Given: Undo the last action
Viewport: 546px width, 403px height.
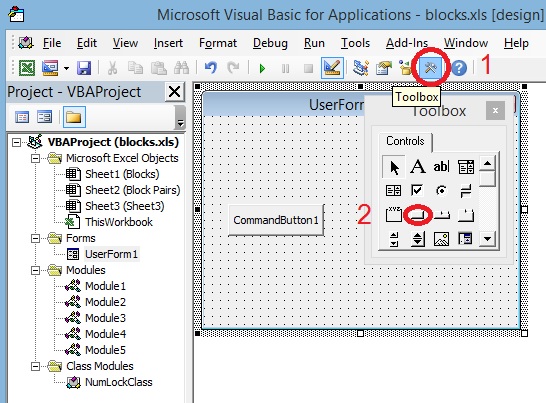Looking at the screenshot, I should pos(211,68).
